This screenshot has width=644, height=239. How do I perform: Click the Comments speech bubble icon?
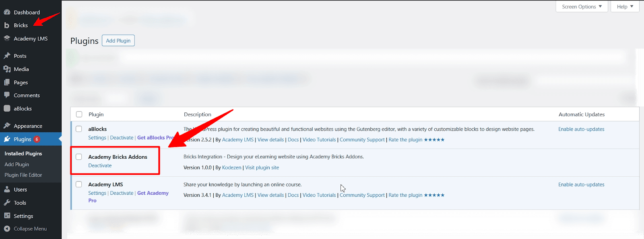tap(7, 95)
